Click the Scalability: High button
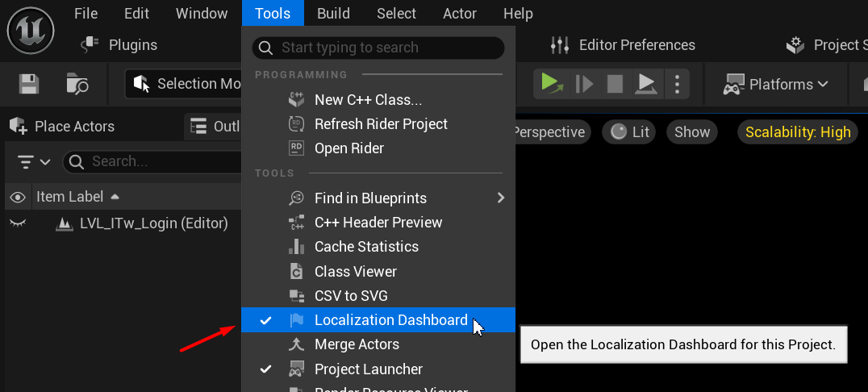 pos(797,132)
